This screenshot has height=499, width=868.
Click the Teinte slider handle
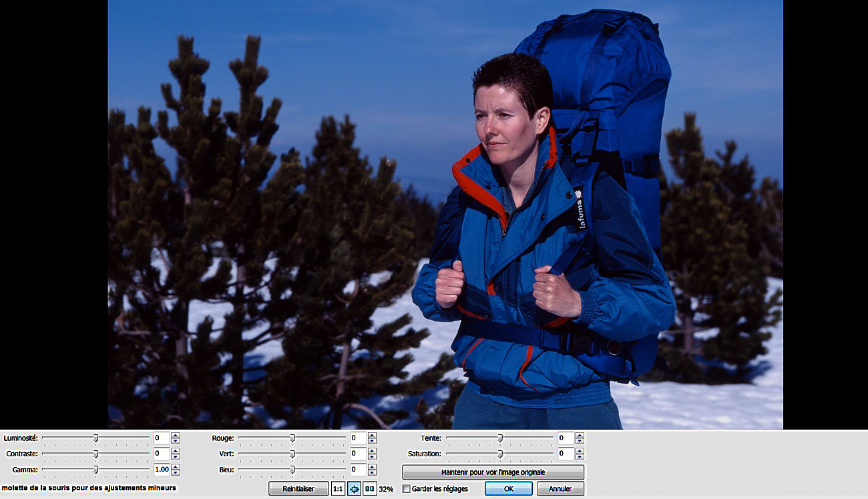(x=500, y=438)
